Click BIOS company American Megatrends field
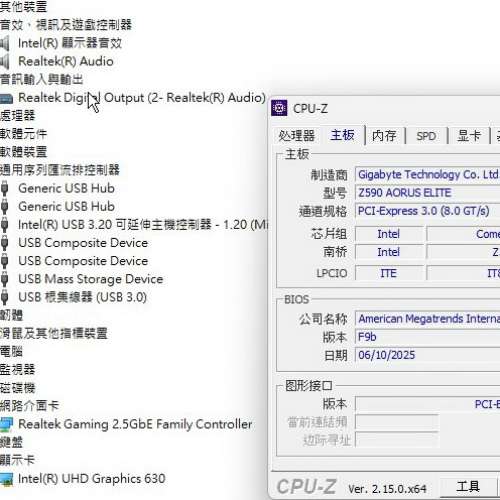 click(x=428, y=319)
